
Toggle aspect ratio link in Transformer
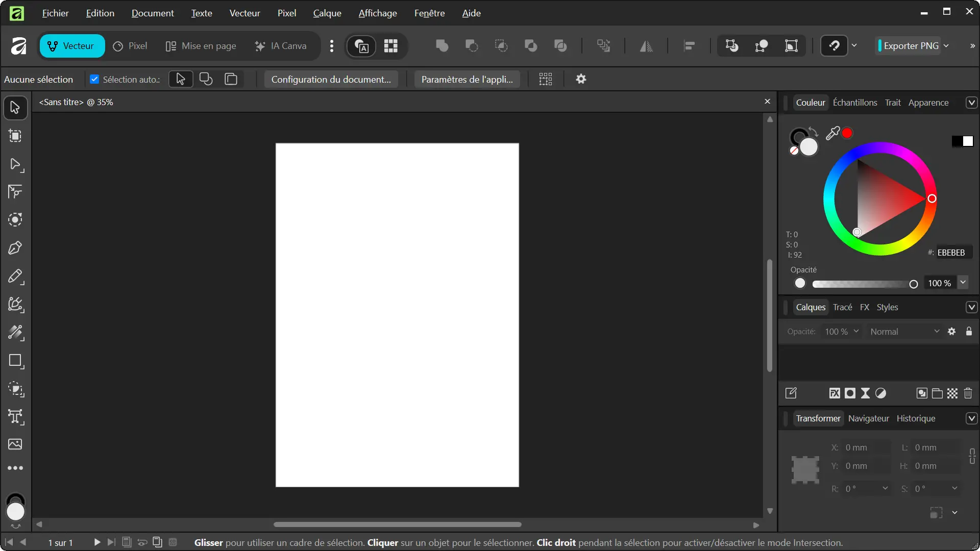coord(972,456)
